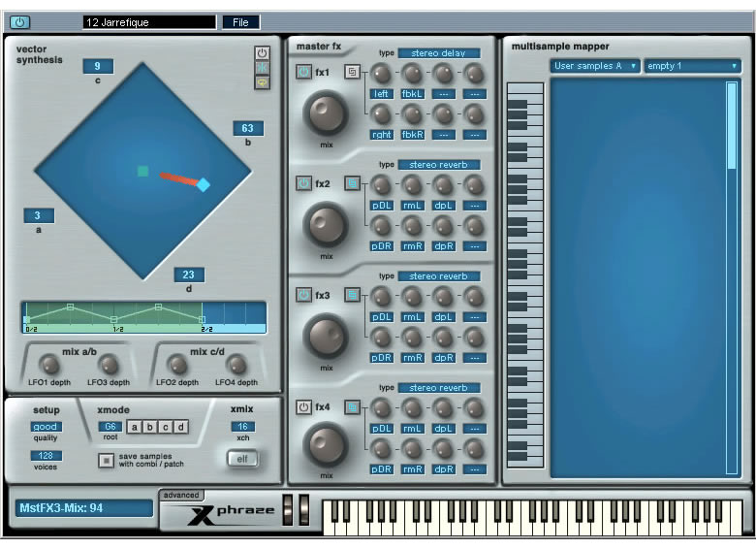756x549 pixels.
Task: Click the fx1 link icon
Action: coord(352,72)
